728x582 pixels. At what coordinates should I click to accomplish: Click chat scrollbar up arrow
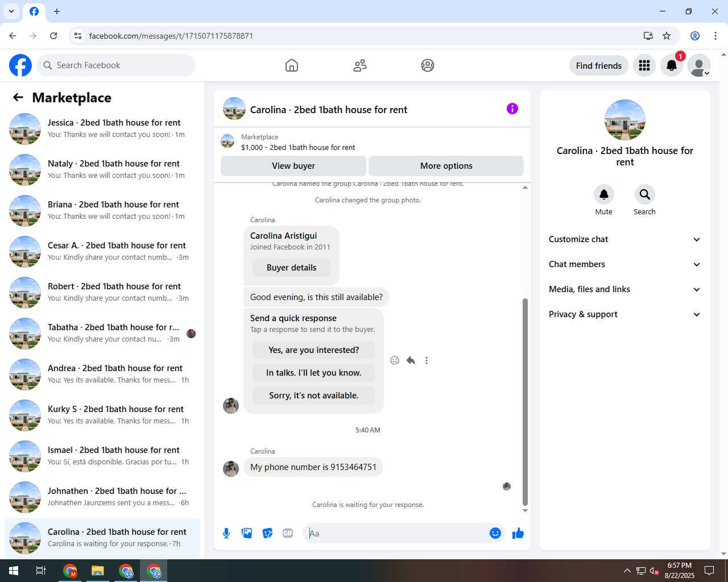525,187
